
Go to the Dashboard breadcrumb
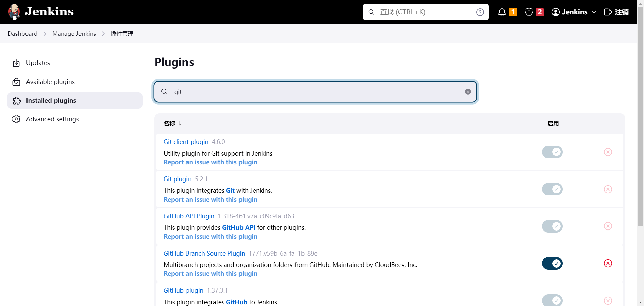pos(22,34)
